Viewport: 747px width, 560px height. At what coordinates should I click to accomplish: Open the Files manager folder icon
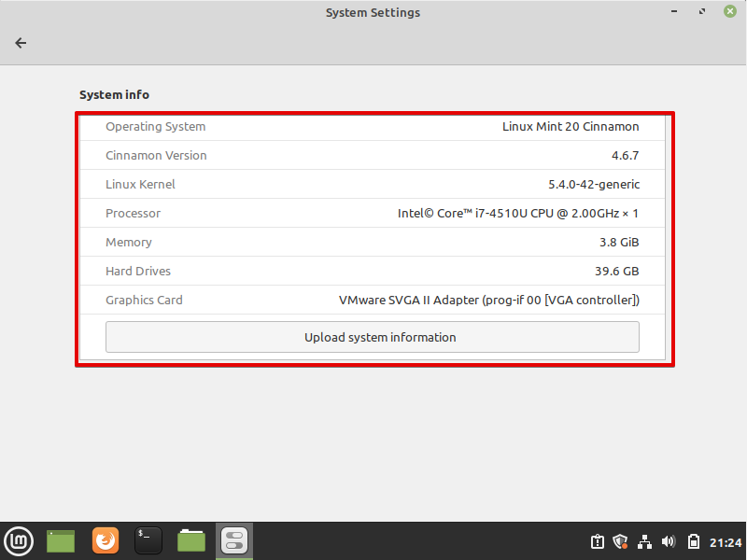(x=191, y=541)
